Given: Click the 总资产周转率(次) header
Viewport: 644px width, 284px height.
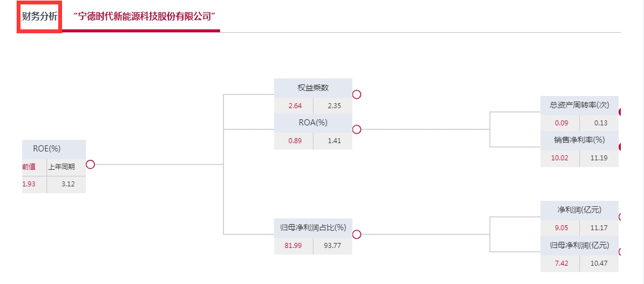Looking at the screenshot, I should point(579,105).
